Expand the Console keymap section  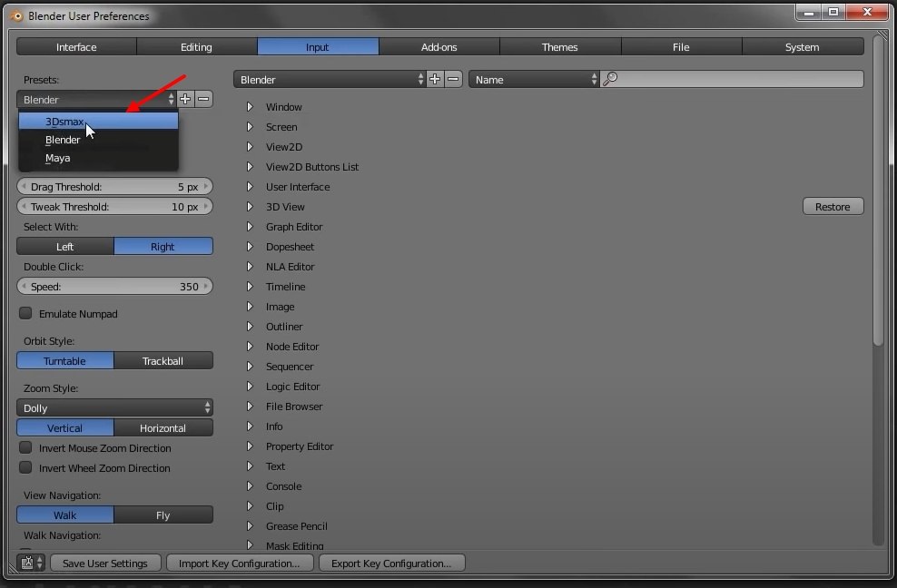tap(250, 486)
